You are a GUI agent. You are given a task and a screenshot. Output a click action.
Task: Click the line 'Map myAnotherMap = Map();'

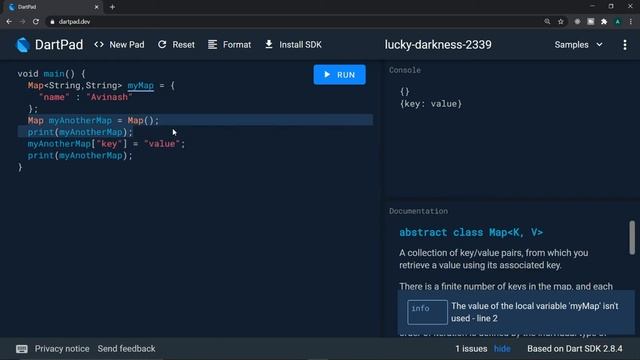[93, 120]
